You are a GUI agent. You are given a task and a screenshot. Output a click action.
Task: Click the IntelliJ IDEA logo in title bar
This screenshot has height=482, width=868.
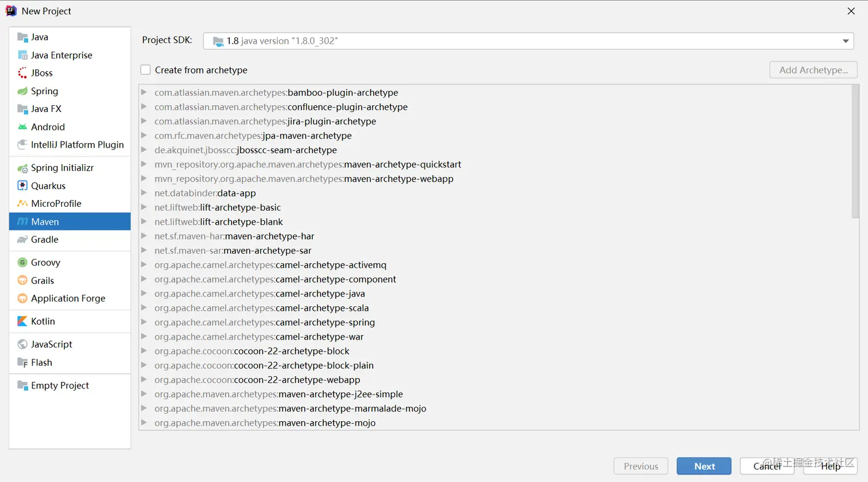point(11,11)
